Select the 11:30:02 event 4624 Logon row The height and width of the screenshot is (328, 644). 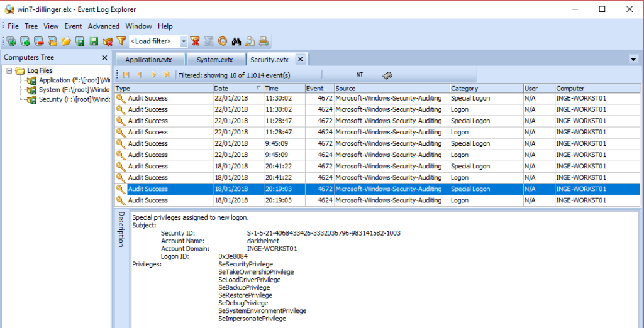(x=377, y=109)
